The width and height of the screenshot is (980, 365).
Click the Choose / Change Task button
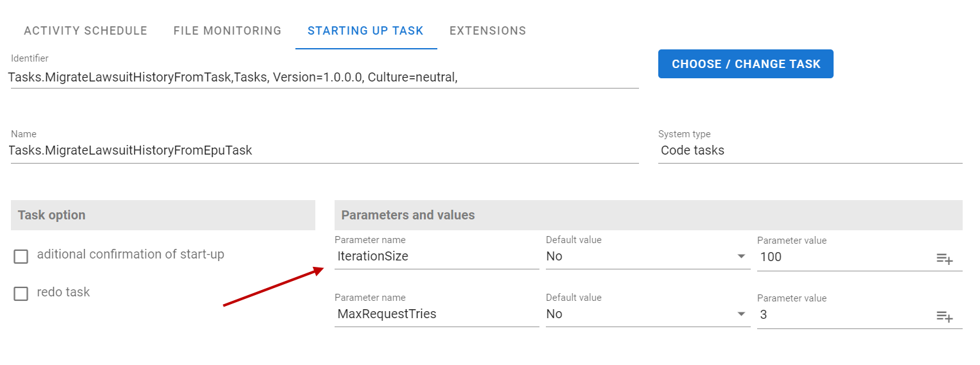coord(746,64)
